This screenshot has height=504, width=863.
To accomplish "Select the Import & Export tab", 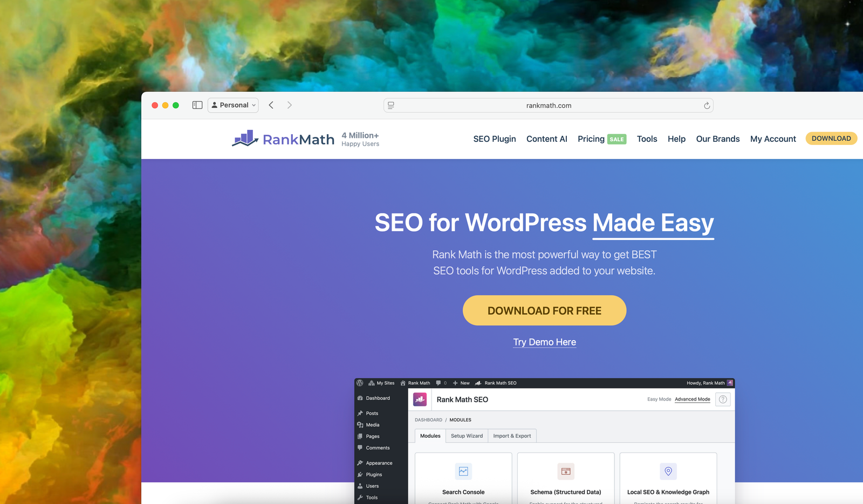I will pyautogui.click(x=512, y=436).
